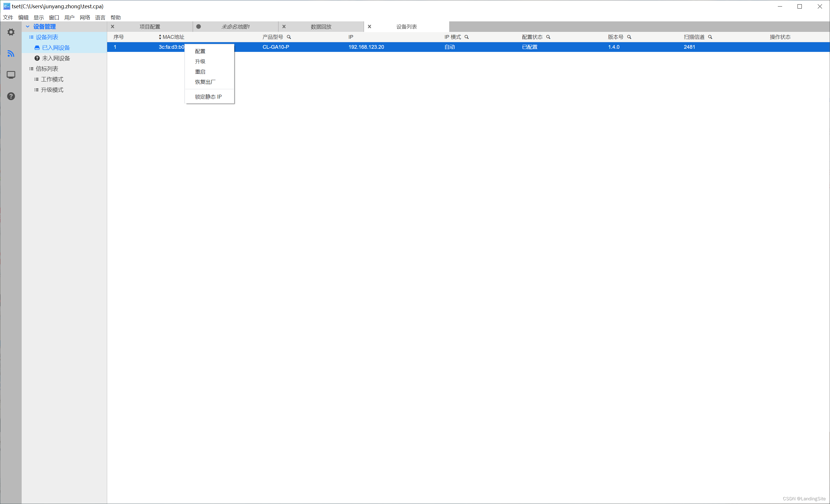830x504 pixels.
Task: Switch to the 数据回放 tab
Action: pyautogui.click(x=321, y=27)
